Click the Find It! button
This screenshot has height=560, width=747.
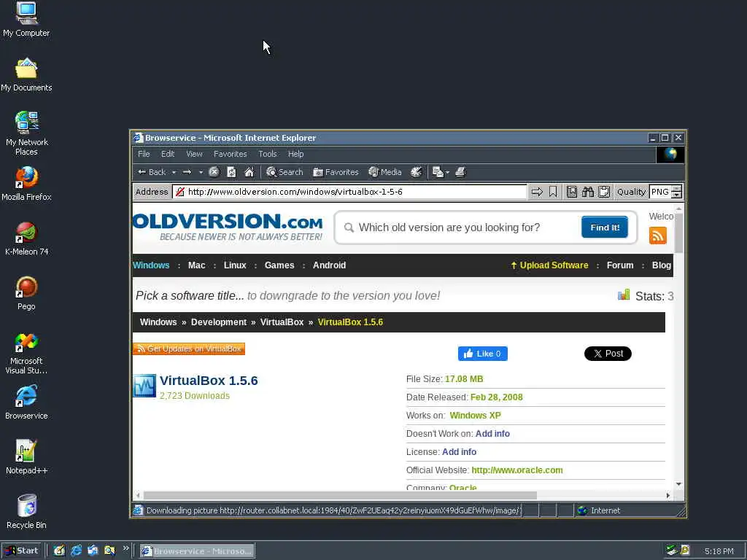605,227
